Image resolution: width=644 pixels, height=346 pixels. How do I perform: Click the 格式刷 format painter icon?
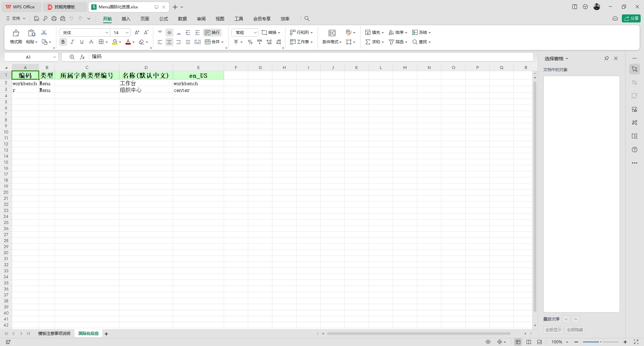pyautogui.click(x=16, y=36)
